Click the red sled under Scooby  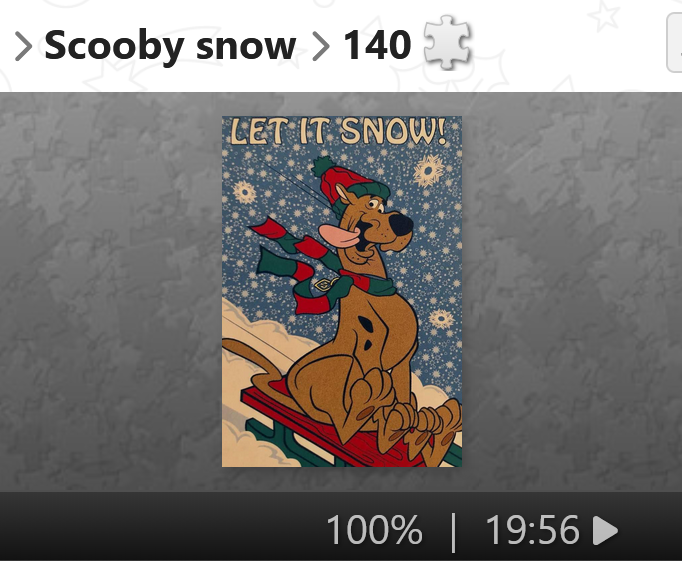coord(331,424)
